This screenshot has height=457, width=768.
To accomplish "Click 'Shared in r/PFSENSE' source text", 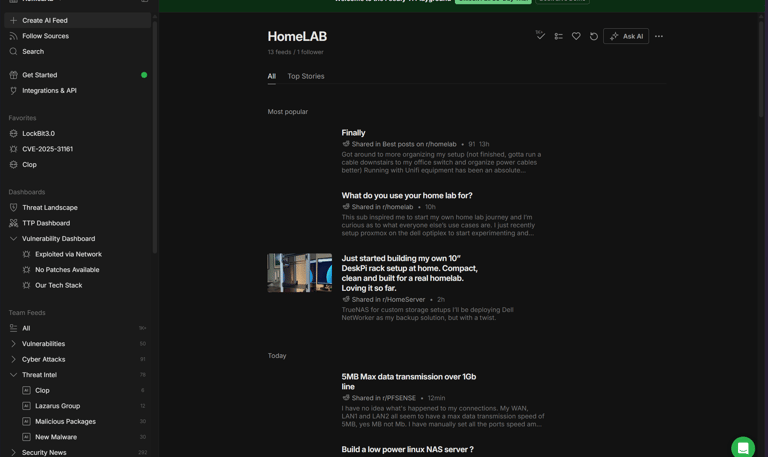I will point(384,398).
